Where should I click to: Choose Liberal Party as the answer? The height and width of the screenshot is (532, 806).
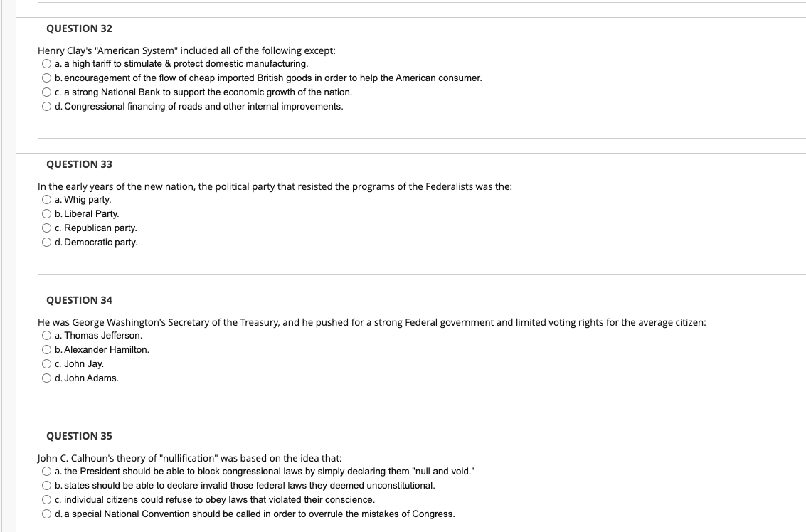click(46, 214)
